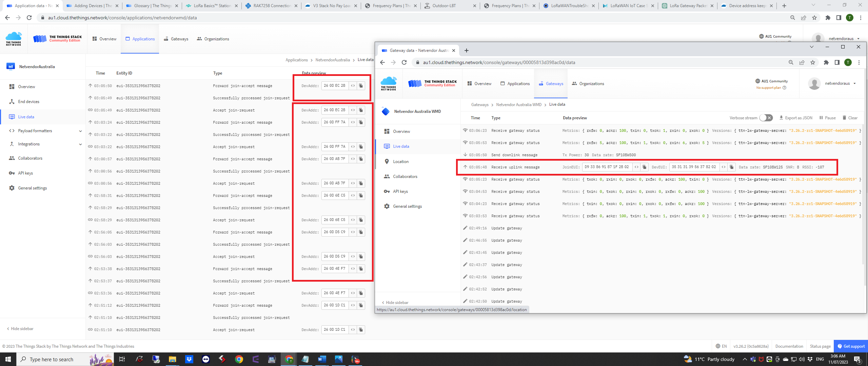This screenshot has width=868, height=366.
Task: Copy DevAddr 26 0D 1D C1 at 02:51:12
Action: (x=361, y=305)
